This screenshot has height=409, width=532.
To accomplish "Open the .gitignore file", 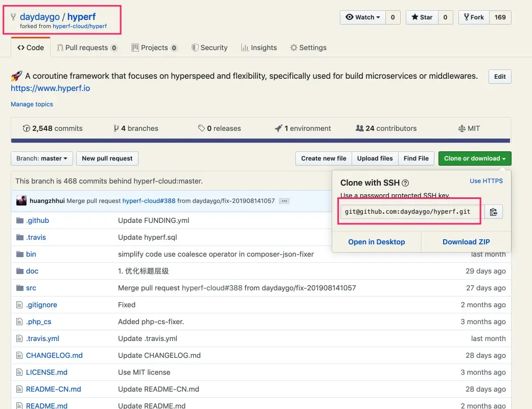I will pos(42,305).
